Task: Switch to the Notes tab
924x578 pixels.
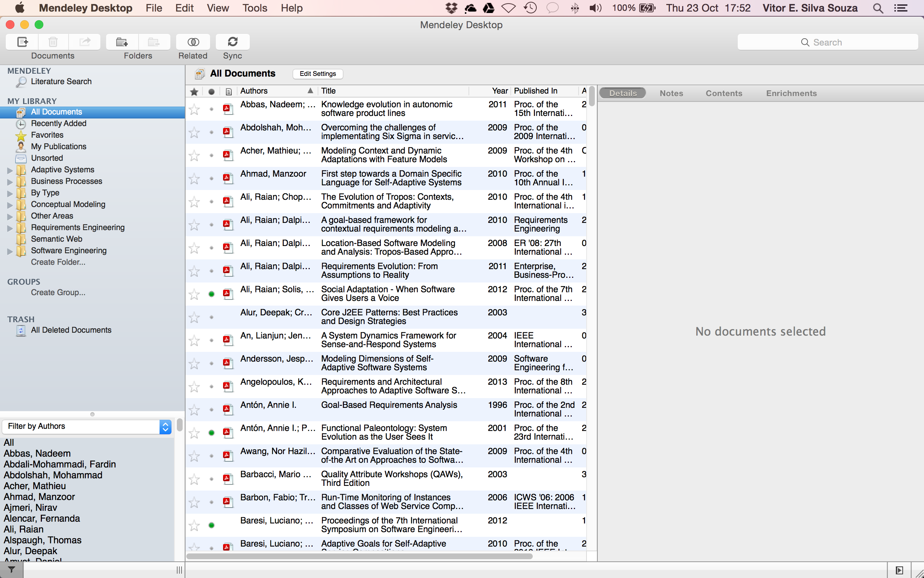Action: [671, 93]
